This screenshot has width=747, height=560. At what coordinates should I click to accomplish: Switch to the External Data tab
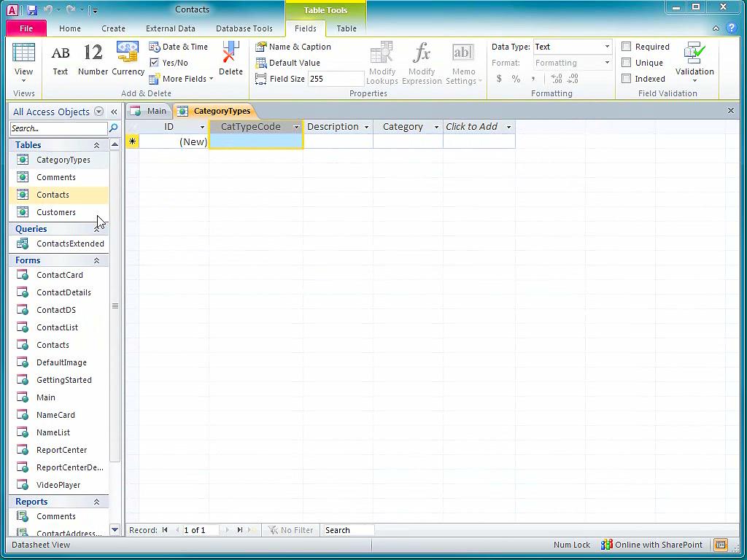coord(171,28)
